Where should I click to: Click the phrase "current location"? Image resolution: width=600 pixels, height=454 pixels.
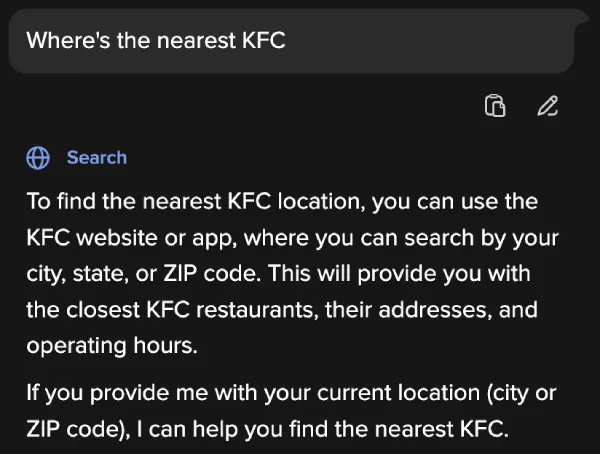(x=398, y=394)
